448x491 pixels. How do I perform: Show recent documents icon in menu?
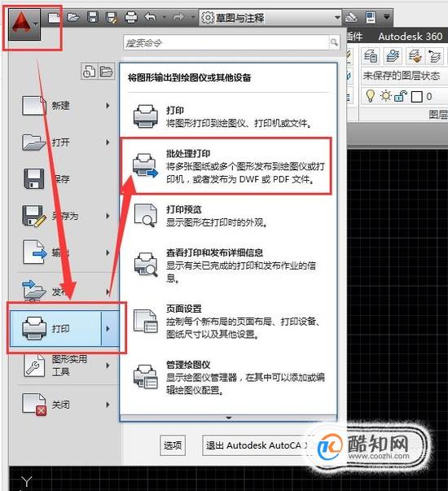(x=89, y=71)
